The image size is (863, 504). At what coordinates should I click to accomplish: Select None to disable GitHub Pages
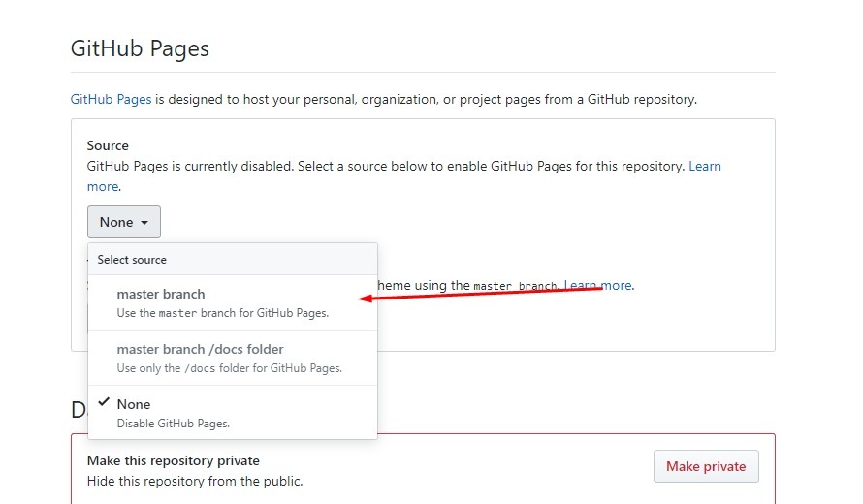[233, 412]
